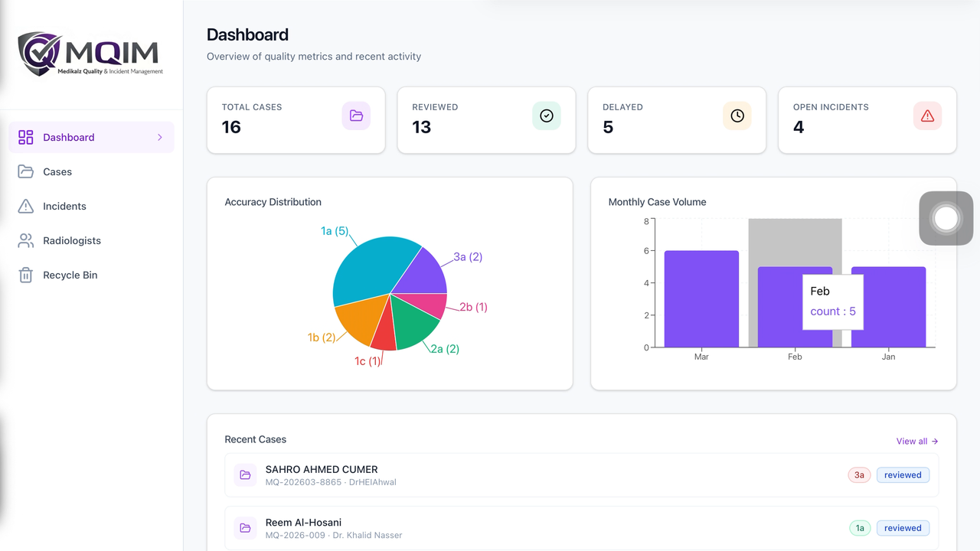Click the '2b (1)' pie label
The width and height of the screenshot is (980, 551).
[473, 307]
